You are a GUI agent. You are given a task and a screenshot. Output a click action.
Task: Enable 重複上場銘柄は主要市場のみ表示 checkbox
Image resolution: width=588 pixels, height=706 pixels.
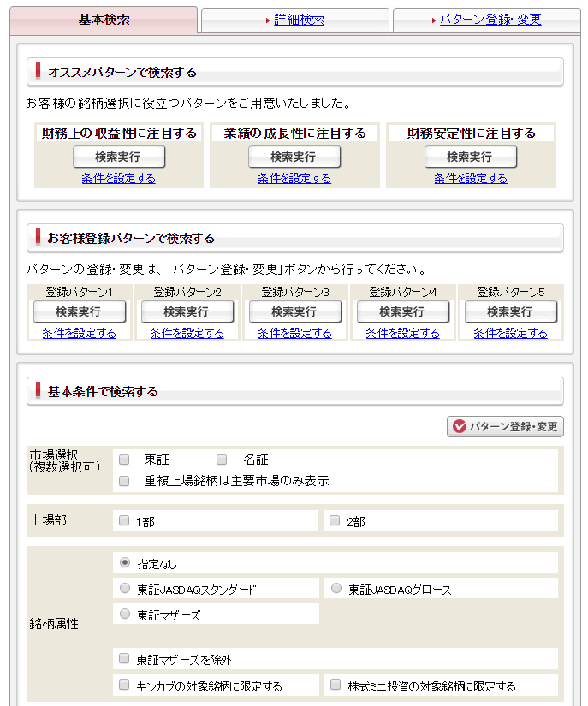coord(125,481)
